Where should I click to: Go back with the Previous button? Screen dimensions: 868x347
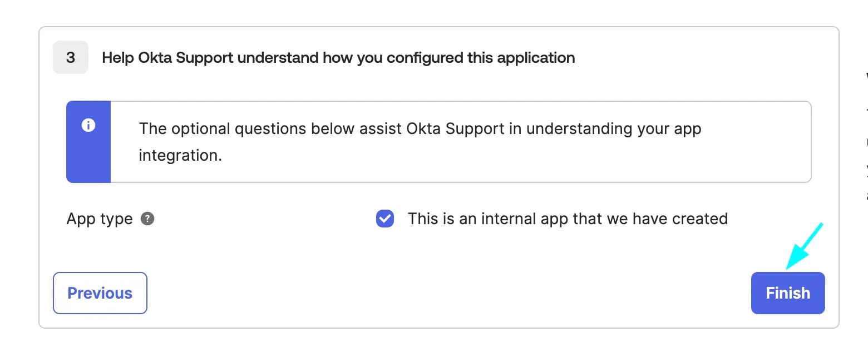[100, 293]
